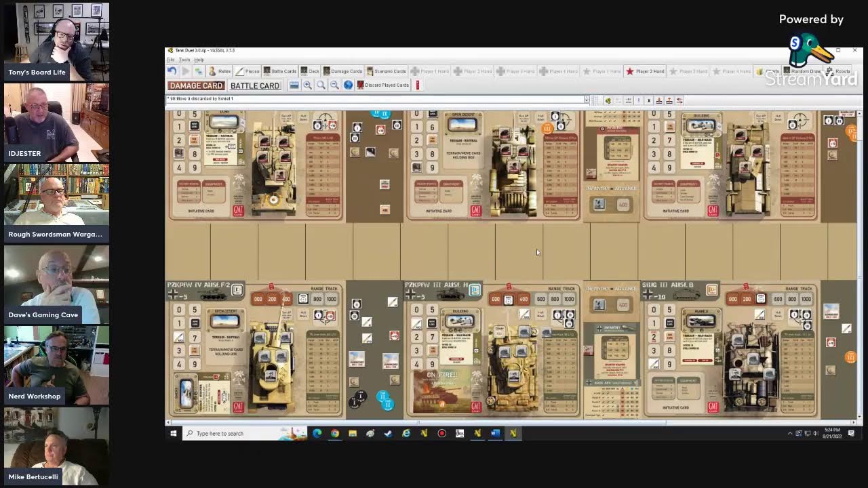
Task: Open the Battle Cards window
Action: [x=280, y=71]
